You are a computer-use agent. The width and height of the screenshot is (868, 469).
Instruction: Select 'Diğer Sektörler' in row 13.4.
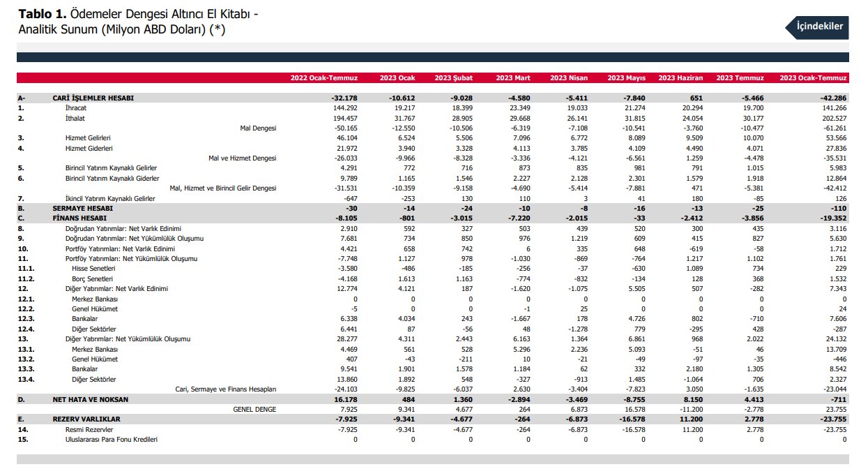(94, 379)
